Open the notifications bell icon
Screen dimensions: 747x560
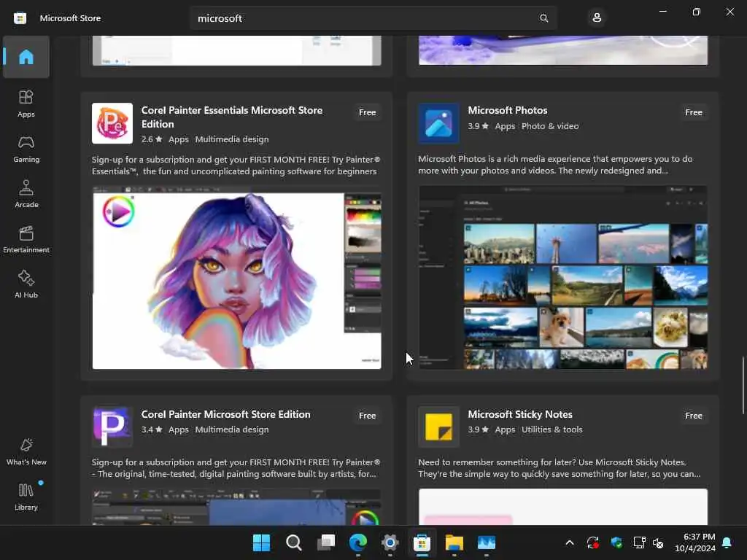coord(727,542)
